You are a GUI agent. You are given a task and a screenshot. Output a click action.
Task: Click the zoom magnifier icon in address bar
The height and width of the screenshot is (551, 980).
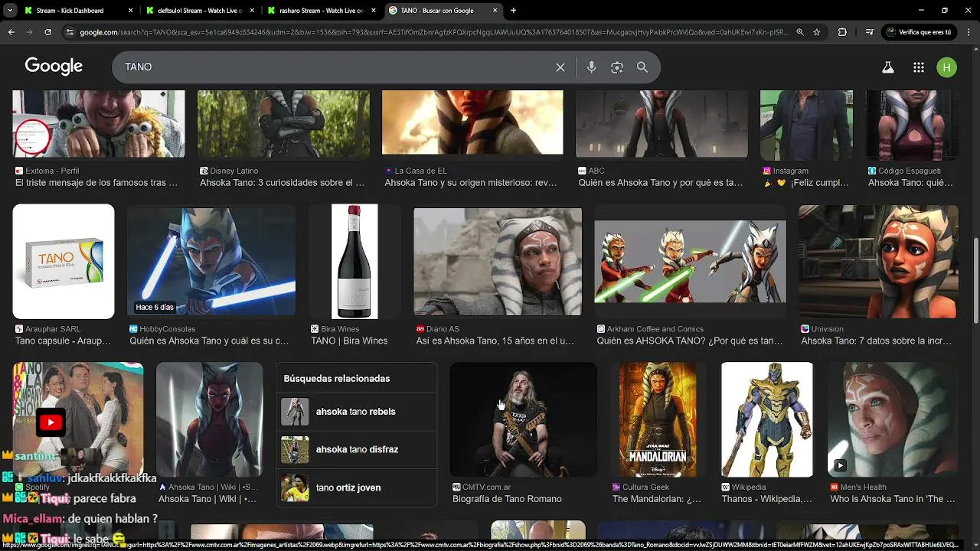[800, 32]
